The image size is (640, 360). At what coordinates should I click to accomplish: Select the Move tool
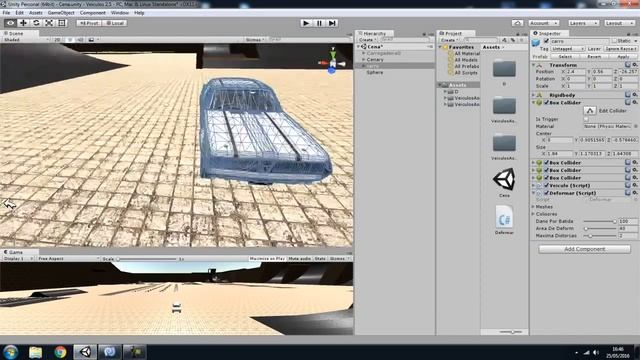[x=23, y=23]
